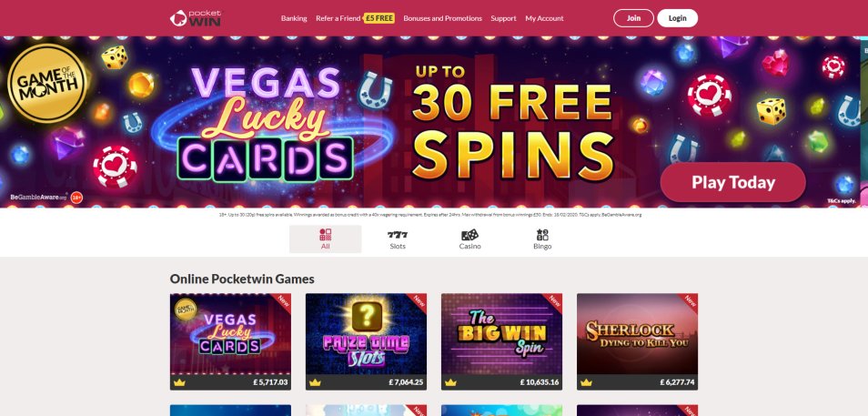Select the Bingo category icon
This screenshot has width=868, height=416.
pyautogui.click(x=542, y=235)
